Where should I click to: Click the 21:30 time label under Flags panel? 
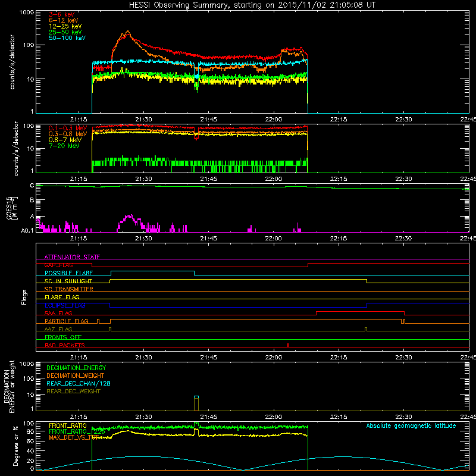143,358
